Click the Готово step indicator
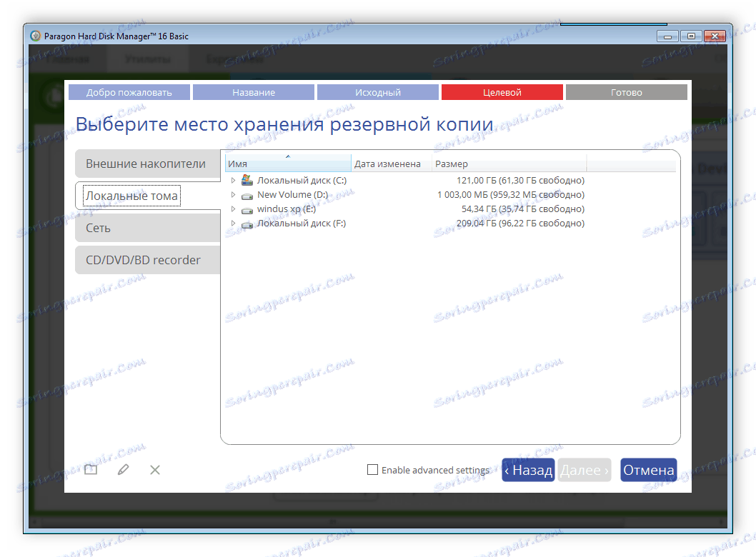 [x=626, y=91]
